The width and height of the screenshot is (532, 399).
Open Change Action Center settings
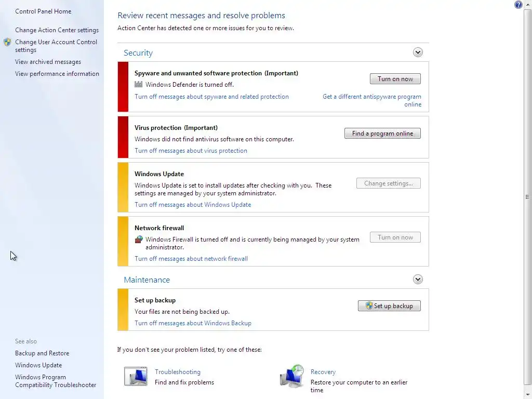57,30
